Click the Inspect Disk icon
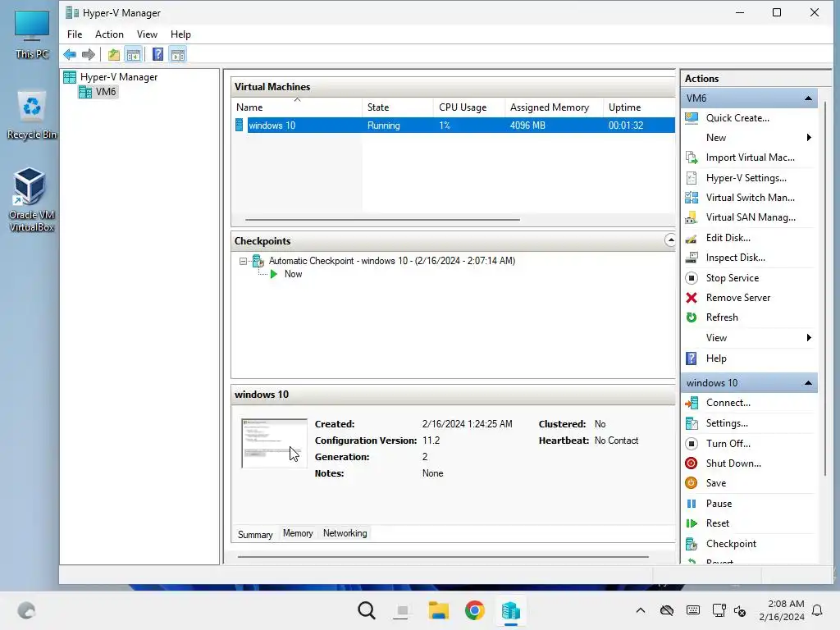Viewport: 840px width, 630px height. coord(692,258)
